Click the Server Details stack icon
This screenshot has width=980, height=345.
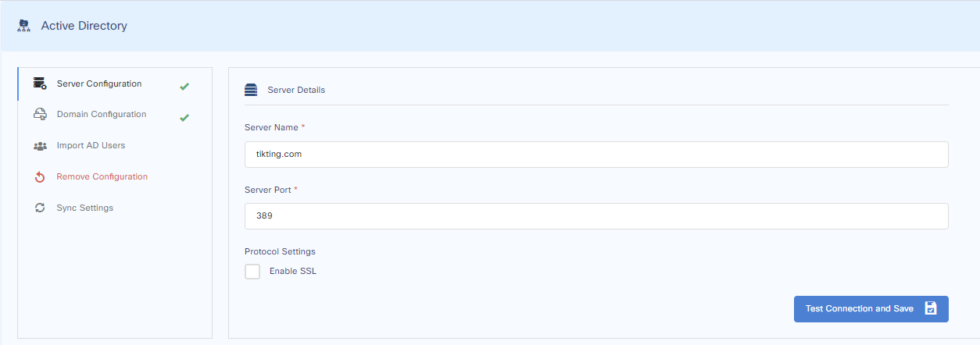point(251,90)
